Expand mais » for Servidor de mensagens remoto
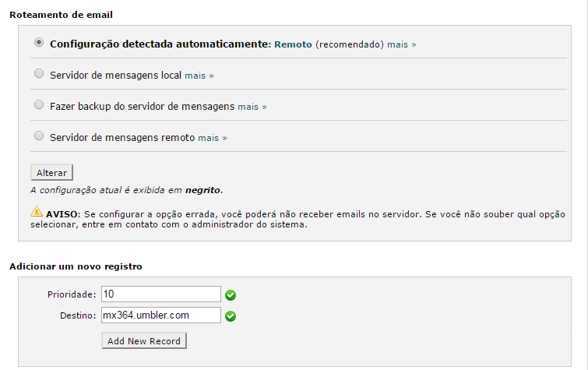The image size is (588, 370). [x=213, y=138]
